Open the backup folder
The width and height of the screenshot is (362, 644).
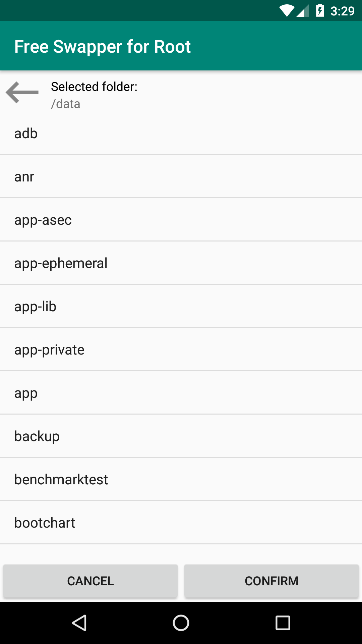click(181, 436)
